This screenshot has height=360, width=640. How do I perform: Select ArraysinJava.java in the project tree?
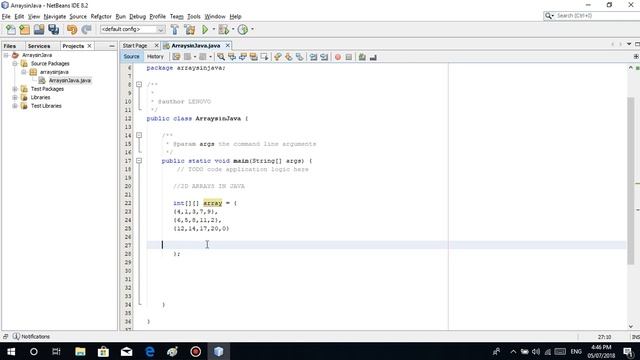(70, 80)
